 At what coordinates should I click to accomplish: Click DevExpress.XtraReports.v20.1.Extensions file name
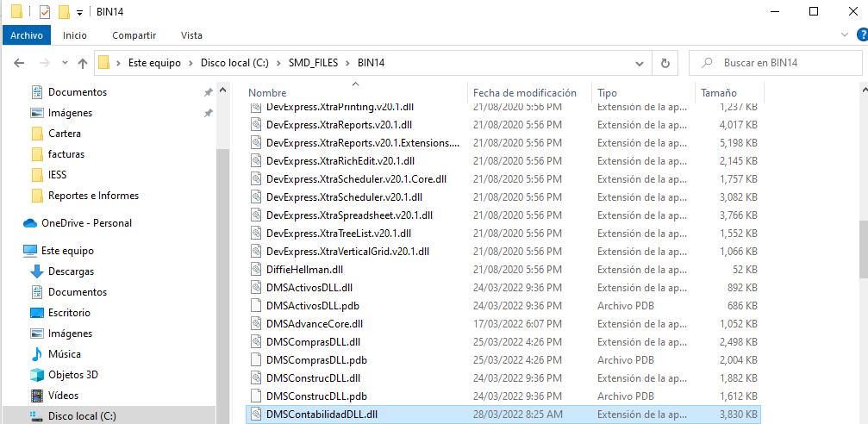(x=363, y=143)
